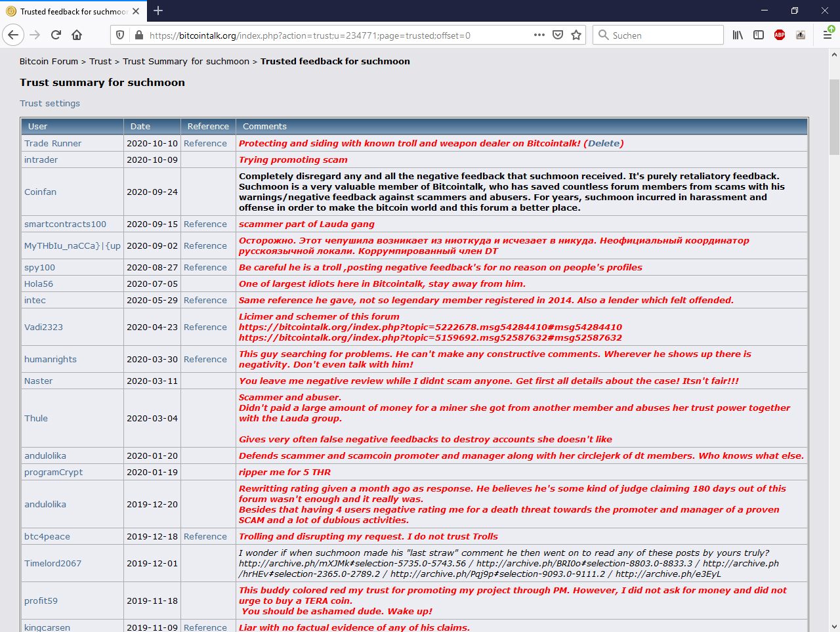The height and width of the screenshot is (632, 840).
Task: Open intec user profile
Action: [x=35, y=300]
